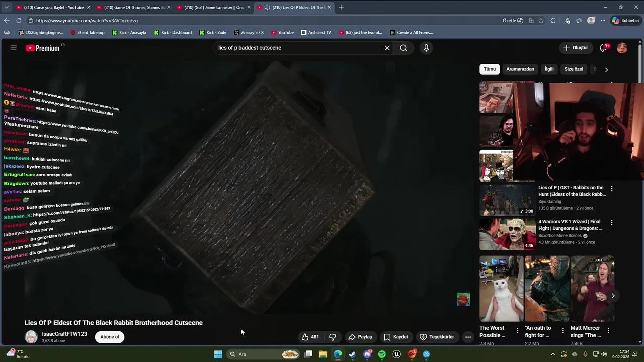
Task: Clear the search box with the X
Action: [387, 48]
